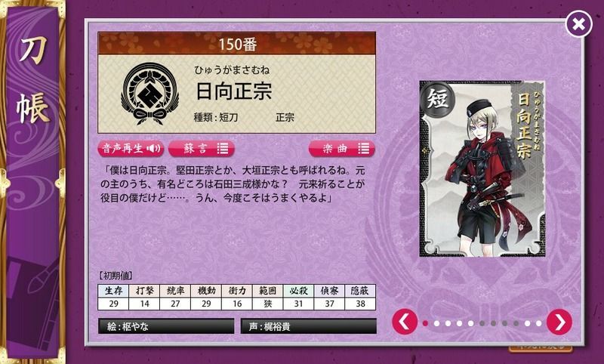Click the 150番 header banner
The width and height of the screenshot is (604, 364).
pos(237,44)
